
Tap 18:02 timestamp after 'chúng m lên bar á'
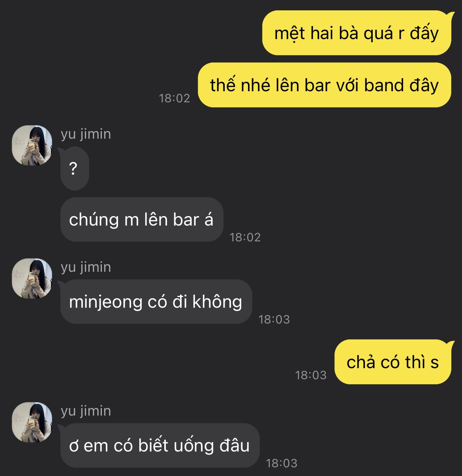coord(245,237)
